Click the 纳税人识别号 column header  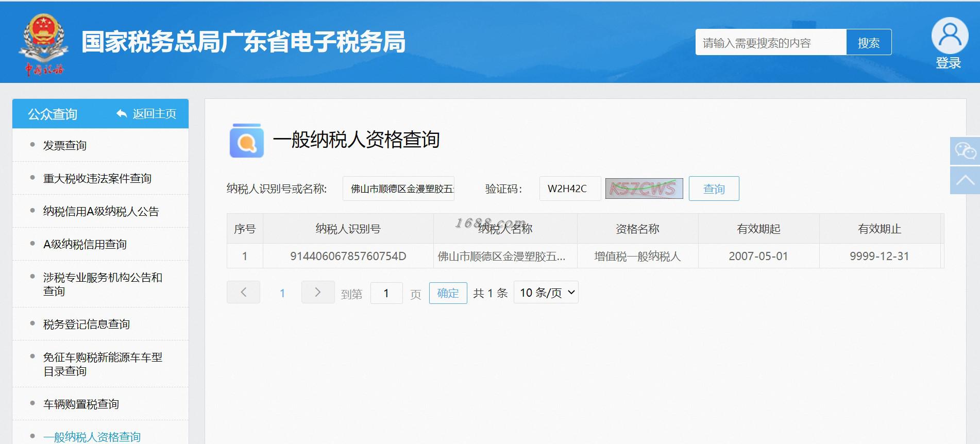348,229
